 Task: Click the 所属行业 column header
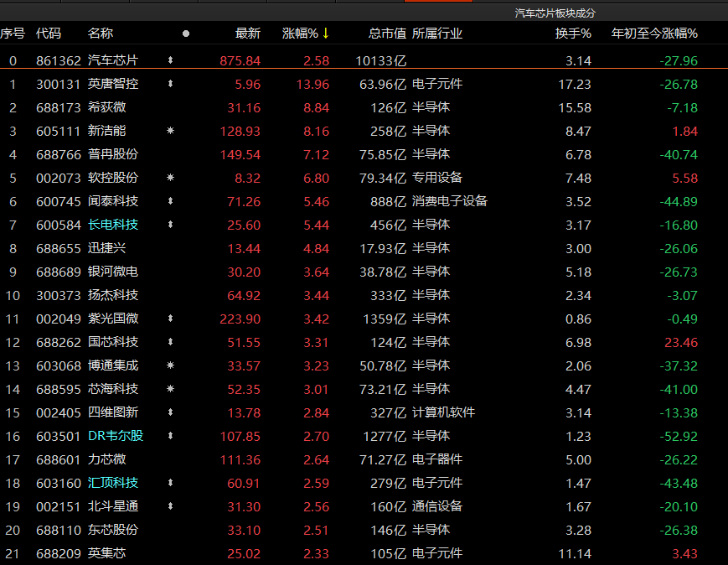(x=437, y=34)
